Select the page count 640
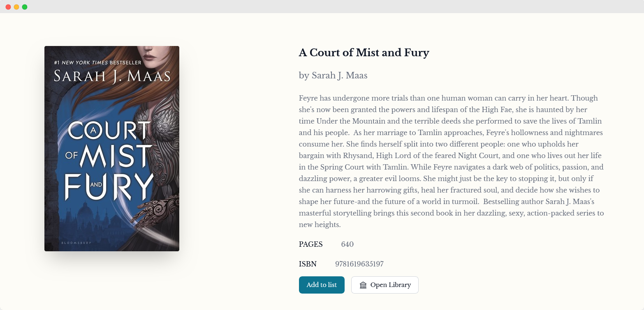The width and height of the screenshot is (644, 310). (347, 244)
